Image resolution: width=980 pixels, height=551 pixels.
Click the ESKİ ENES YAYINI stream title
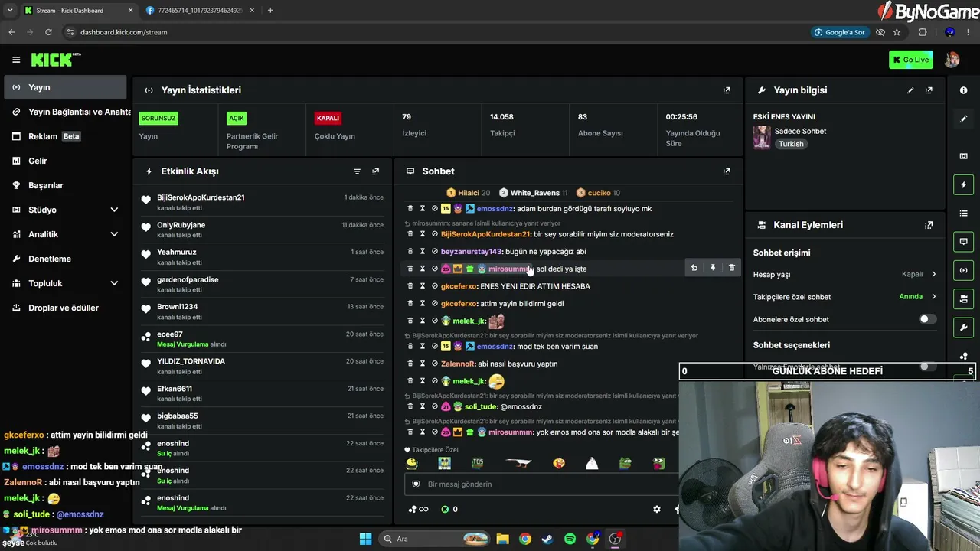point(784,117)
